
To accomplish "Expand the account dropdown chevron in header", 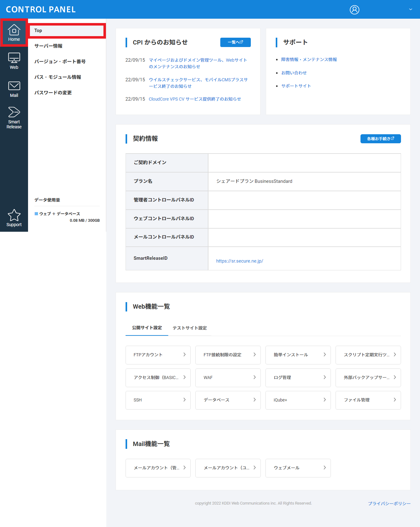I will [x=410, y=9].
